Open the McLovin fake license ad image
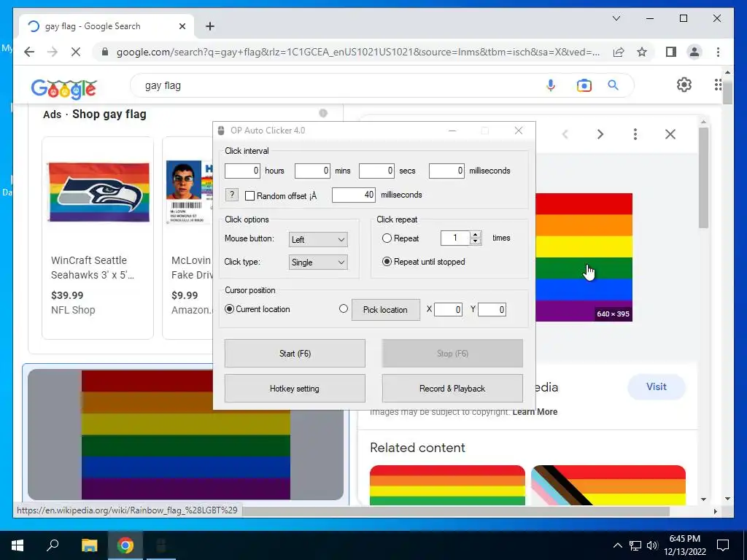The width and height of the screenshot is (747, 560). click(190, 192)
